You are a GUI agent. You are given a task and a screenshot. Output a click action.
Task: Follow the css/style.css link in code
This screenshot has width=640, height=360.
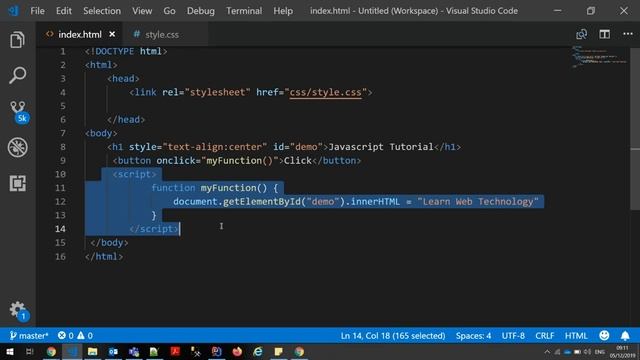click(x=325, y=92)
